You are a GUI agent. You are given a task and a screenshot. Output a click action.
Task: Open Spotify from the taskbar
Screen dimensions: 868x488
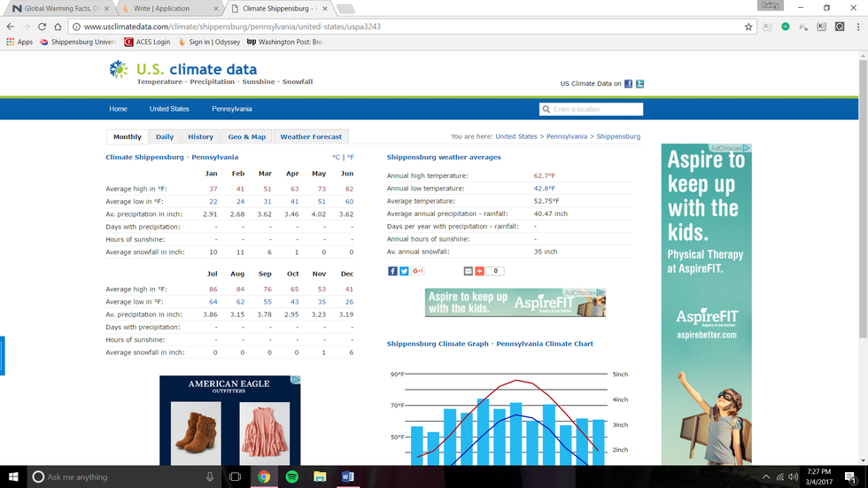coord(291,476)
